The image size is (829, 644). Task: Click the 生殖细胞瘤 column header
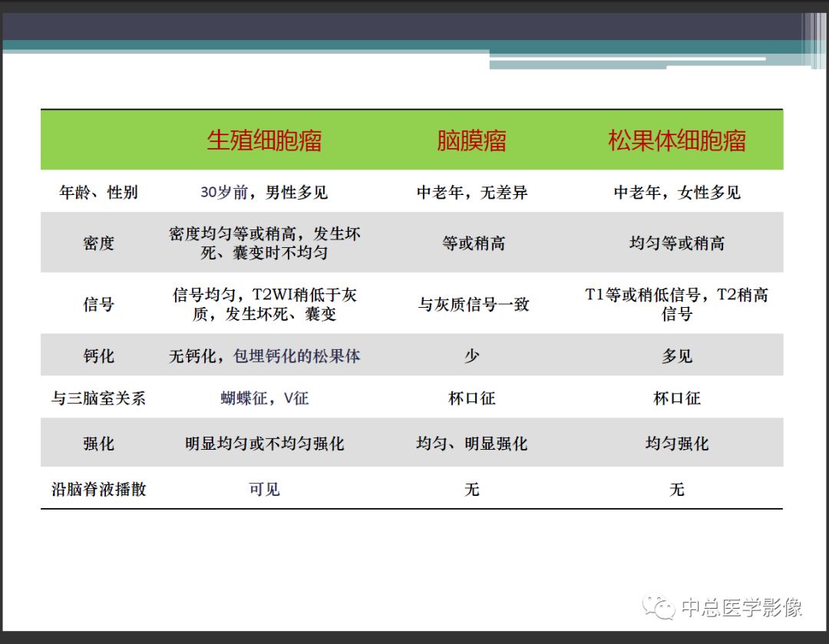pyautogui.click(x=264, y=140)
